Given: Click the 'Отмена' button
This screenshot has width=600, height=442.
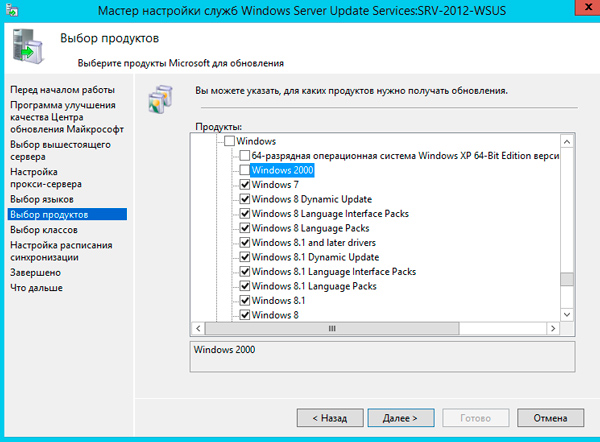Looking at the screenshot, I should click(550, 418).
